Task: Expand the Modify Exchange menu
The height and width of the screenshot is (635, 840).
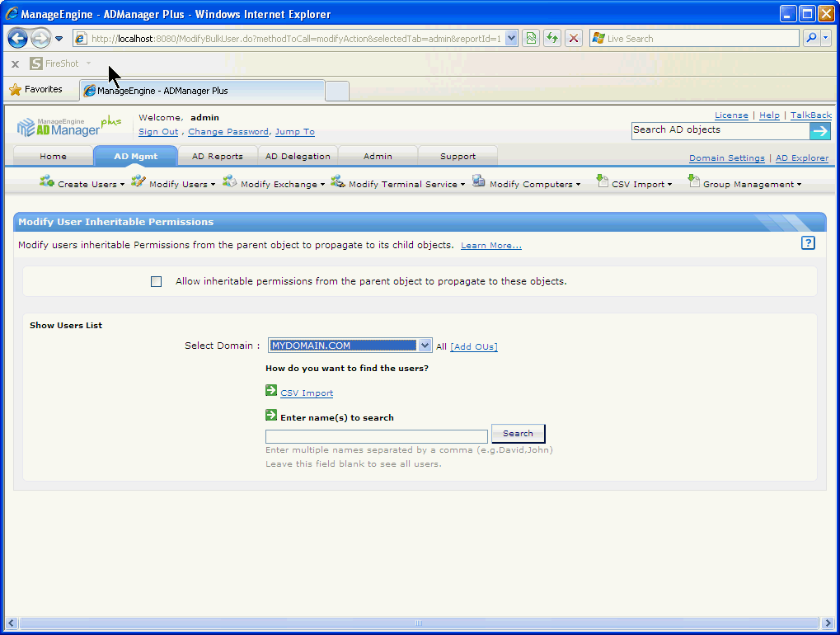Action: [322, 185]
